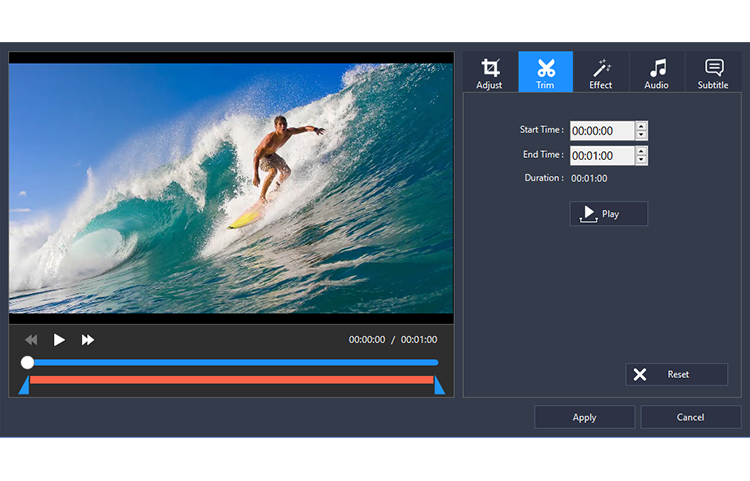Switch to the Audio tab
Viewport: 750px width, 481px height.
pyautogui.click(x=656, y=72)
